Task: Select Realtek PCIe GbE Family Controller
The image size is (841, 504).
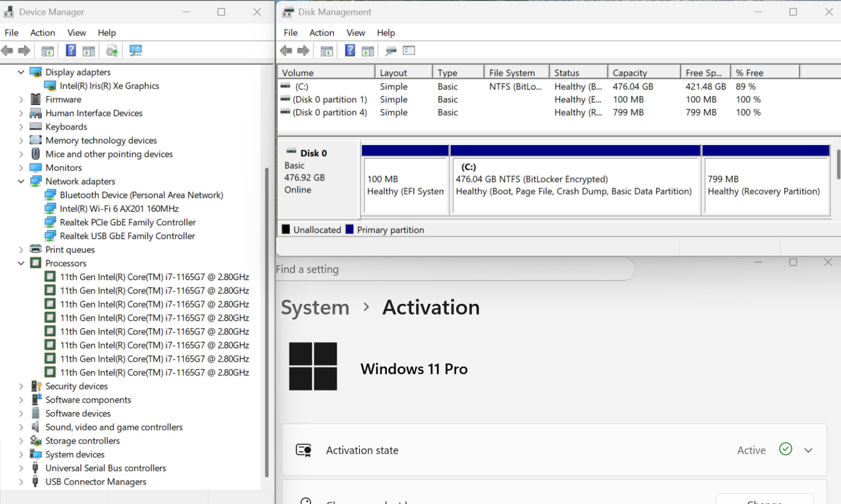Action: point(128,222)
